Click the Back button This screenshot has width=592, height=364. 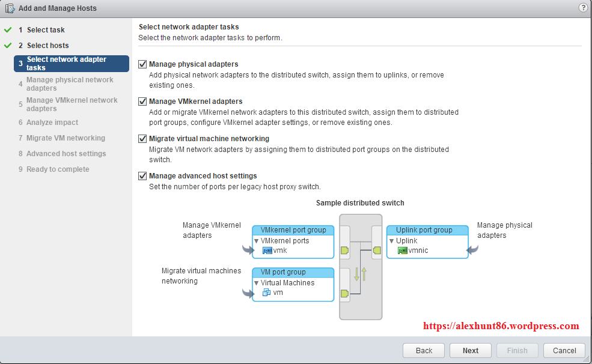424,351
